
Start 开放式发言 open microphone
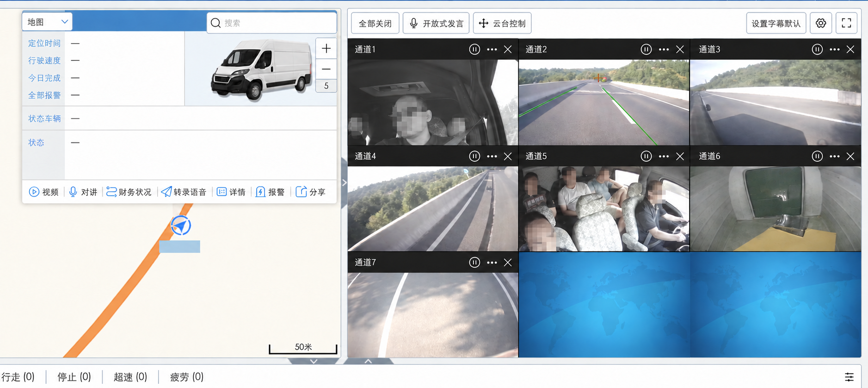pos(436,23)
